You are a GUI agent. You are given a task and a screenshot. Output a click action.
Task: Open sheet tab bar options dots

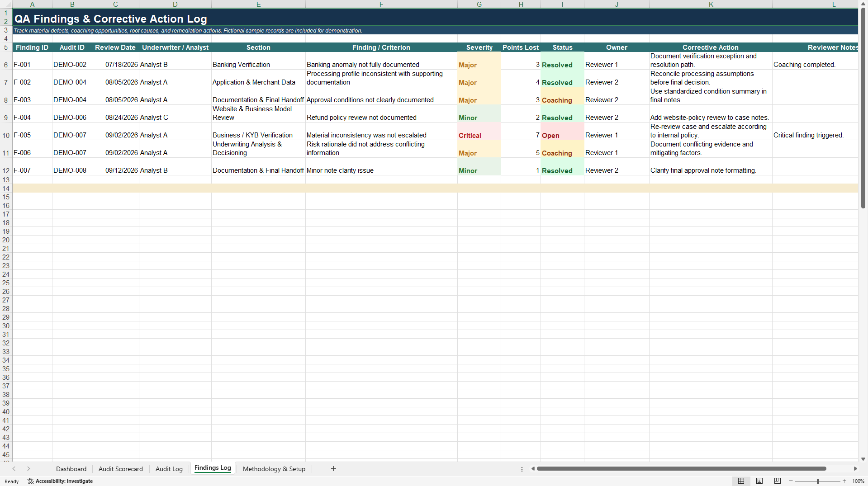coord(522,469)
